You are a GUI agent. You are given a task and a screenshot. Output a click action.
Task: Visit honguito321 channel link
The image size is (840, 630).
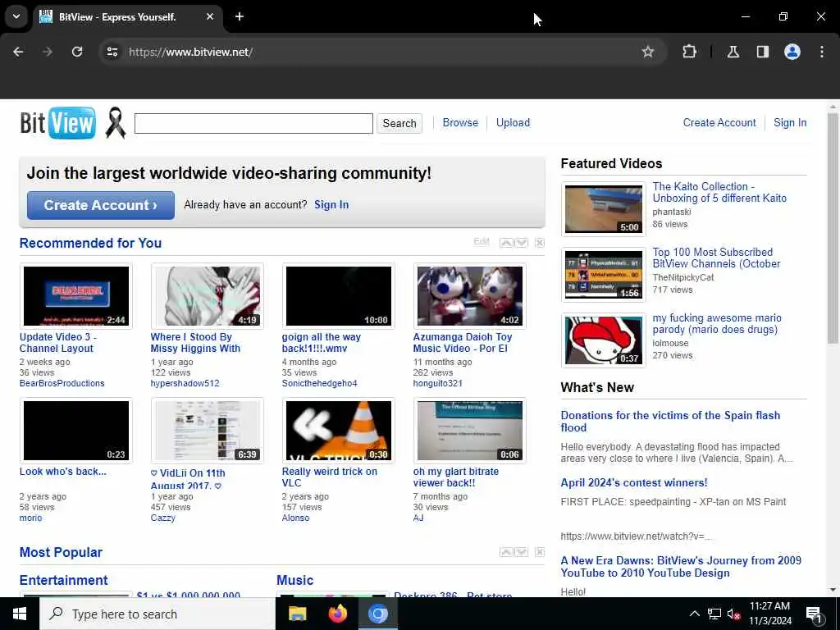pos(438,383)
